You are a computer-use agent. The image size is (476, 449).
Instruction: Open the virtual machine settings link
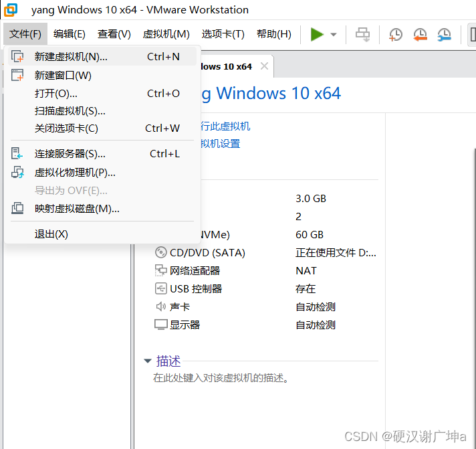click(221, 143)
